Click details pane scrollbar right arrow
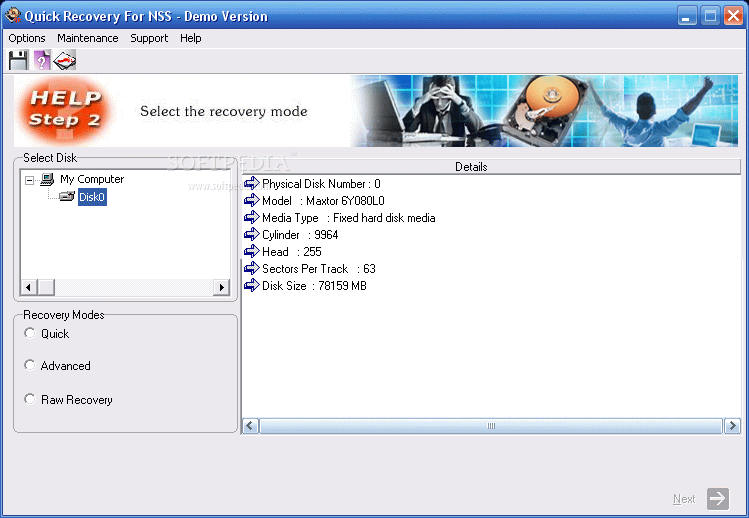The width and height of the screenshot is (749, 518). (x=732, y=426)
